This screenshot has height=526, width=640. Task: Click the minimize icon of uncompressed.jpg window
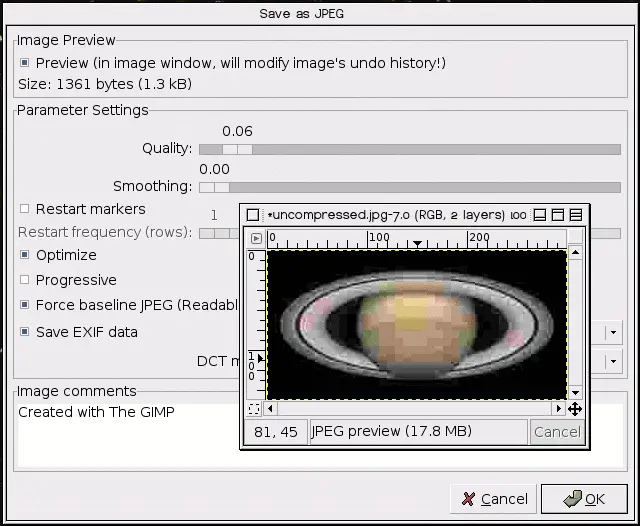[540, 215]
